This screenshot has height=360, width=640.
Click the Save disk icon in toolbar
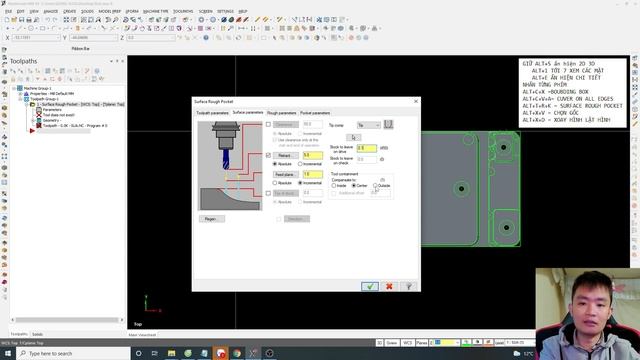pyautogui.click(x=22, y=20)
